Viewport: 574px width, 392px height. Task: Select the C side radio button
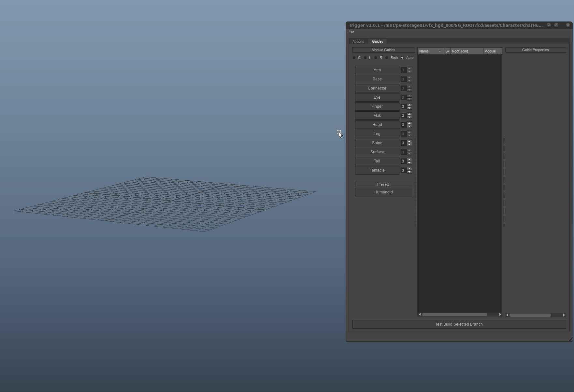coord(354,58)
